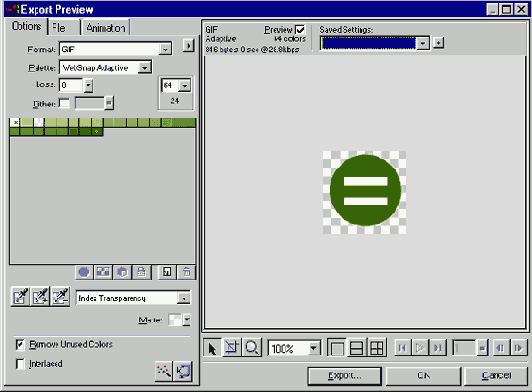The image size is (532, 392).
Task: Click the Cancel button
Action: pos(496,376)
